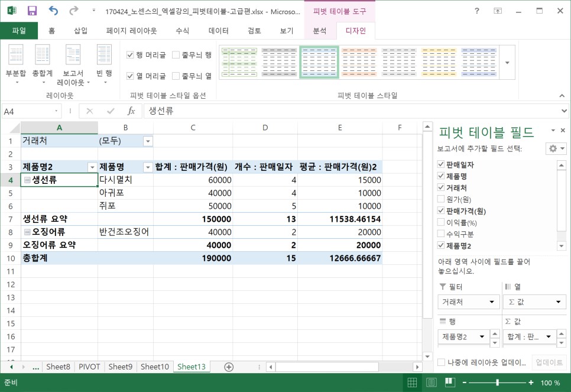Open the 총합계 (Grand Totals) icon
571x392 pixels.
pyautogui.click(x=43, y=64)
